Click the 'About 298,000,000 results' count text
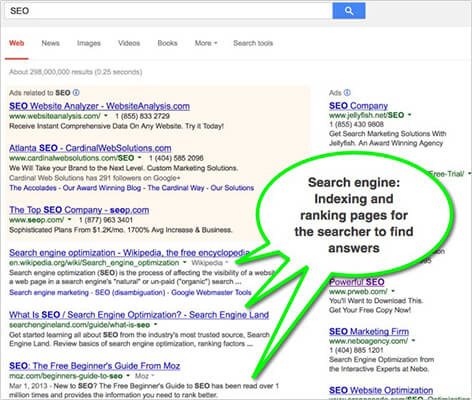472x400 pixels. pos(76,72)
